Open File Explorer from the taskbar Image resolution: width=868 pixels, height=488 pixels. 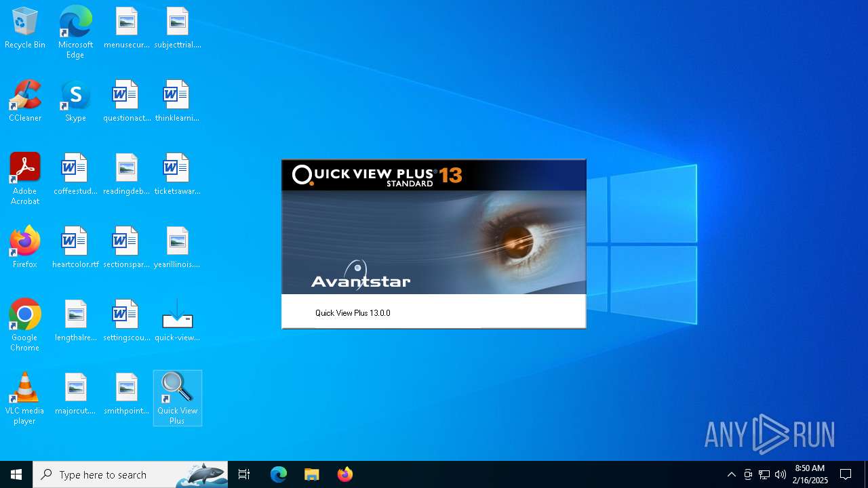click(x=311, y=474)
